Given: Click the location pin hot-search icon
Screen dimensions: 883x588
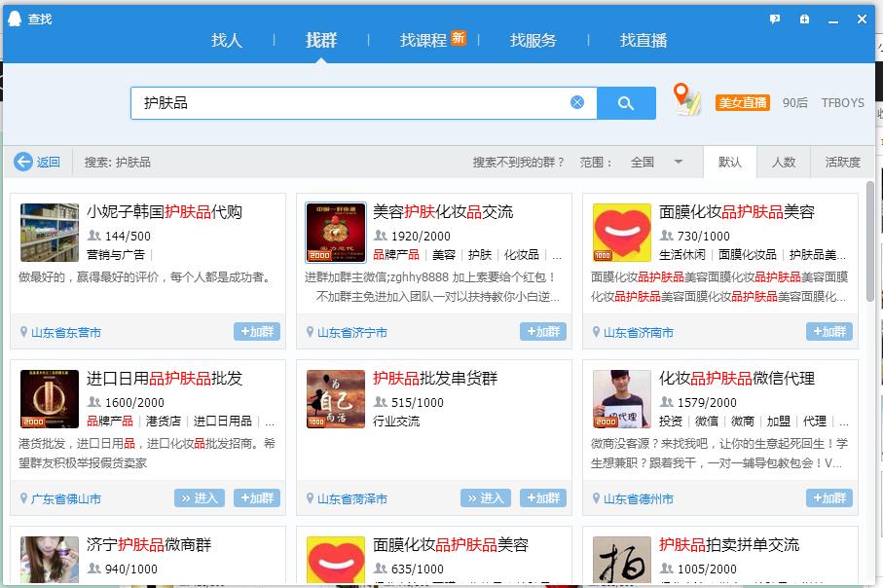Looking at the screenshot, I should coord(685,101).
